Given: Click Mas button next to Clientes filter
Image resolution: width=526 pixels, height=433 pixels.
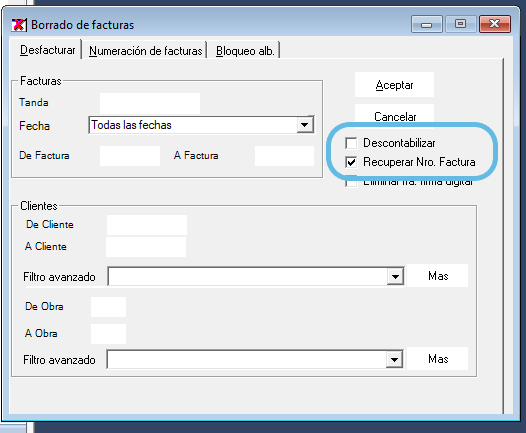Looking at the screenshot, I should [437, 276].
